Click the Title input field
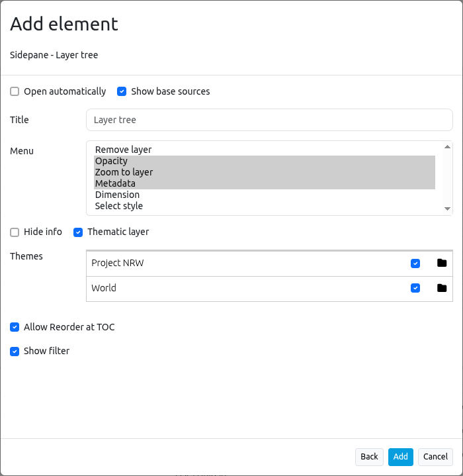463x476 pixels. [x=269, y=120]
